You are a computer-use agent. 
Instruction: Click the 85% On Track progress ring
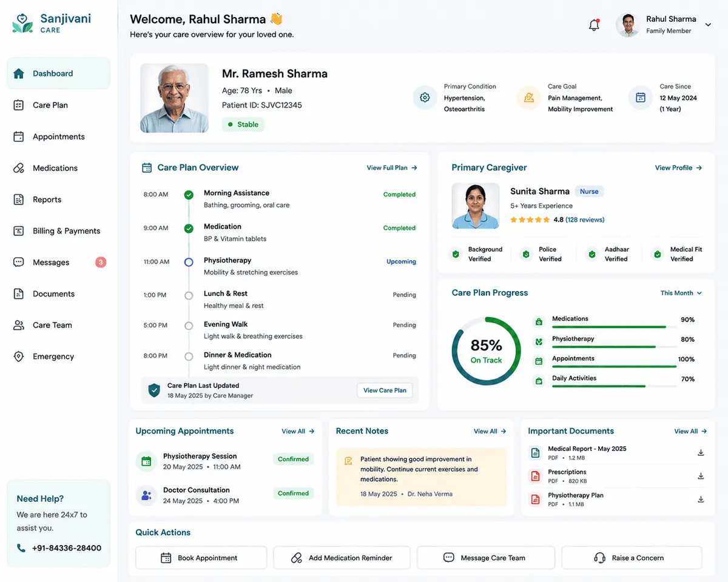[x=486, y=351]
